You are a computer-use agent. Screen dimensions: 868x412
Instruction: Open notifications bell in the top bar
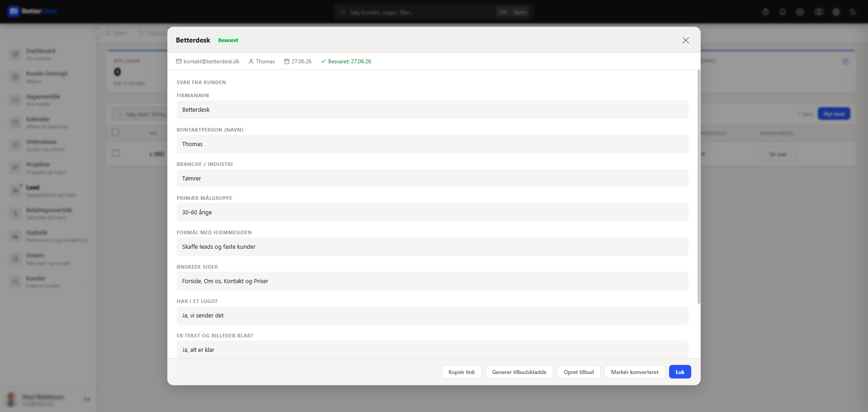pos(783,12)
